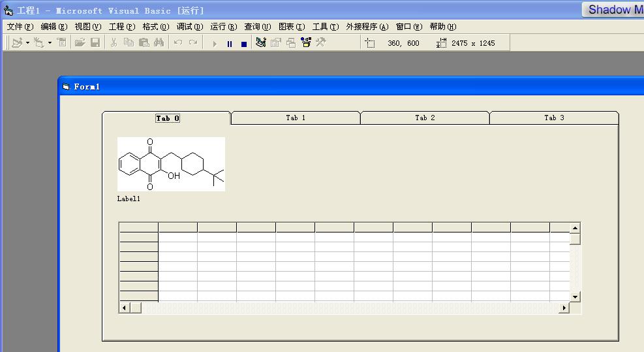Open the 查询(U) menu
644x352 pixels.
tap(258, 27)
